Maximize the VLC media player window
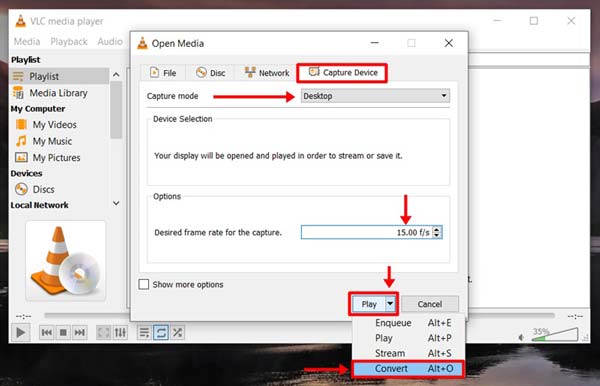The image size is (600, 386). (x=534, y=21)
